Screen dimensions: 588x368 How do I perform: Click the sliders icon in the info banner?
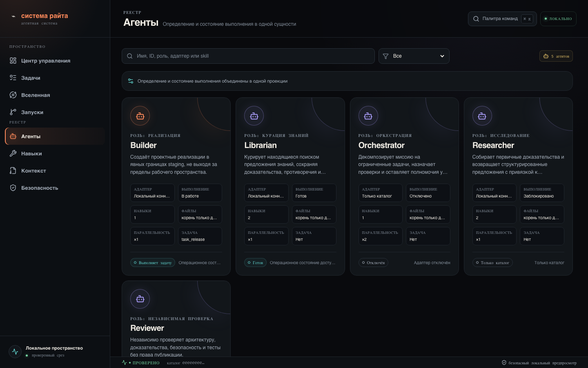coord(131,81)
